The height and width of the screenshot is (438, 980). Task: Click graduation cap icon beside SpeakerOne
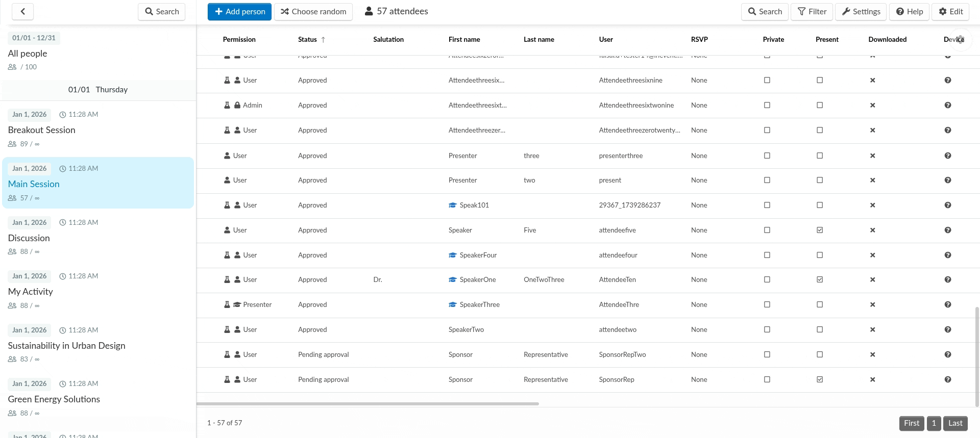click(452, 279)
